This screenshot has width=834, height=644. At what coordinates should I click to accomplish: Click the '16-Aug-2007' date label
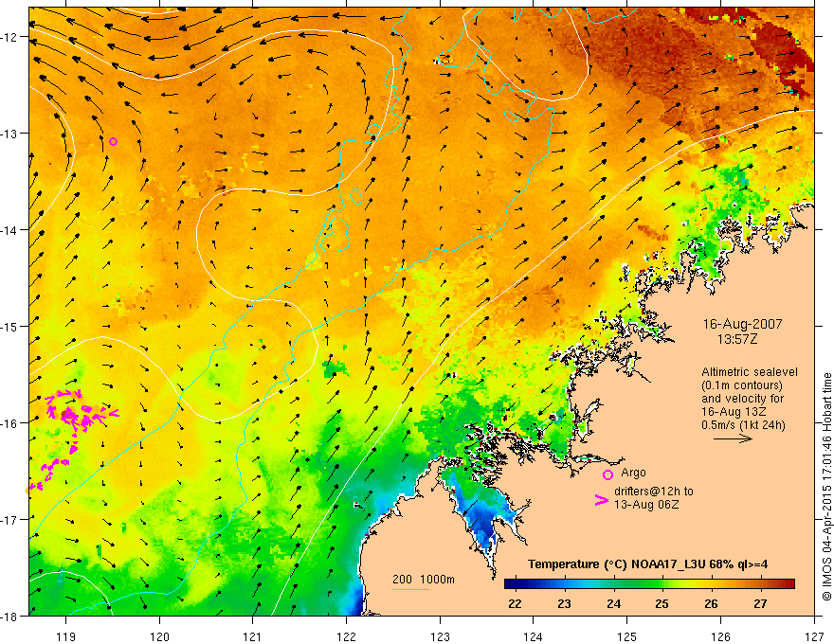[x=742, y=324]
